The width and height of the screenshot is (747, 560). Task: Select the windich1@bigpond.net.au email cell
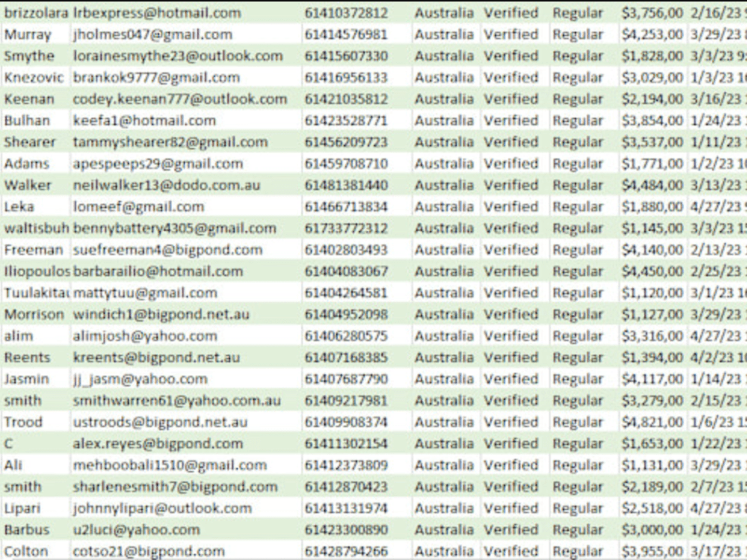point(186,314)
